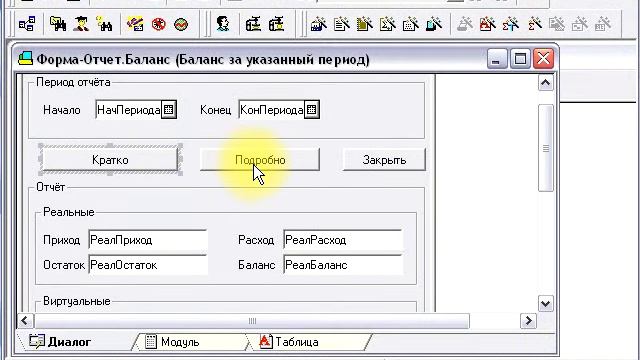Open the round chart performance icon
The width and height of the screenshot is (640, 360).
(181, 24)
